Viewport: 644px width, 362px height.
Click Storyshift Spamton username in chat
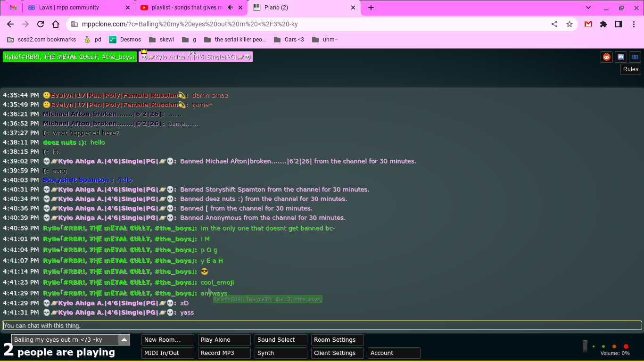78,180
